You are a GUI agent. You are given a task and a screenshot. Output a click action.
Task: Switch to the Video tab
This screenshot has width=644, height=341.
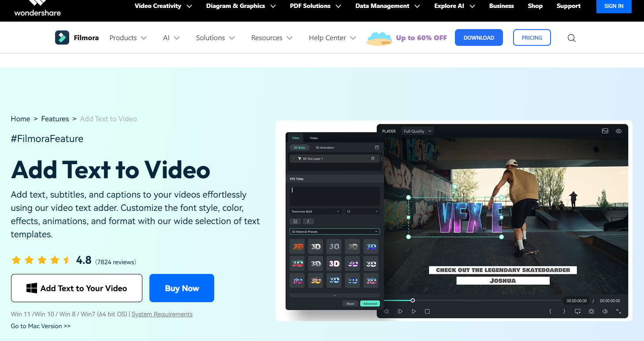coord(314,138)
